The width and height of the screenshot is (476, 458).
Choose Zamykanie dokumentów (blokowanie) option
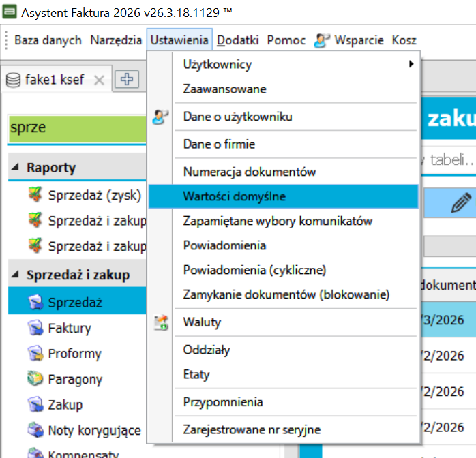286,294
